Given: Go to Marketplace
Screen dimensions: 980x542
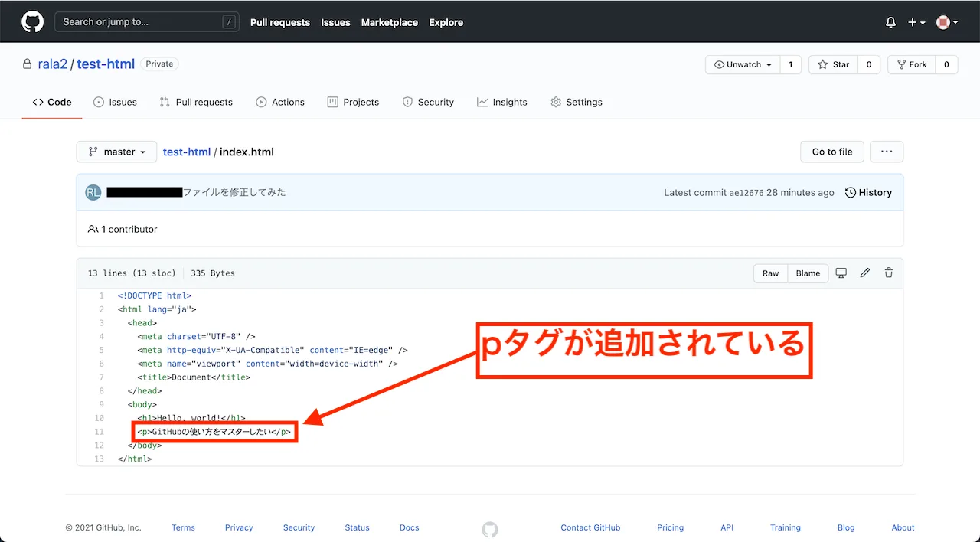Looking at the screenshot, I should coord(390,22).
